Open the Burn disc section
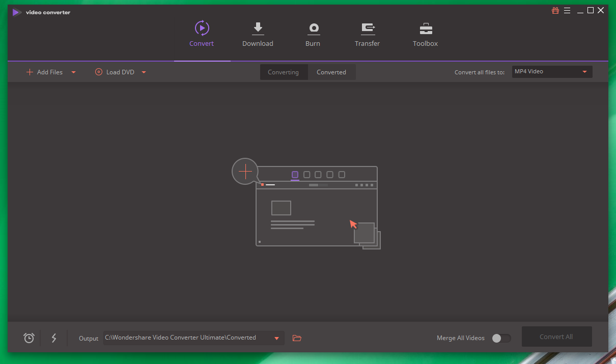 point(313,29)
